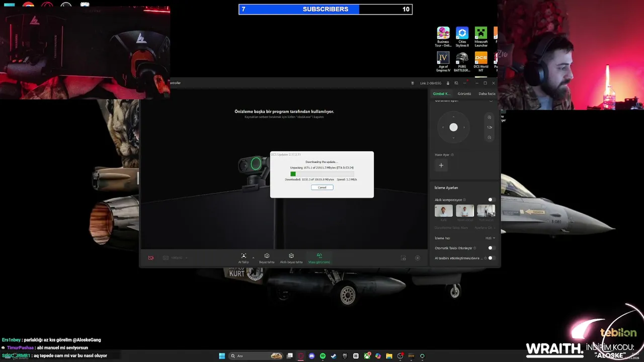Click the location pin icon in title bar

click(412, 83)
